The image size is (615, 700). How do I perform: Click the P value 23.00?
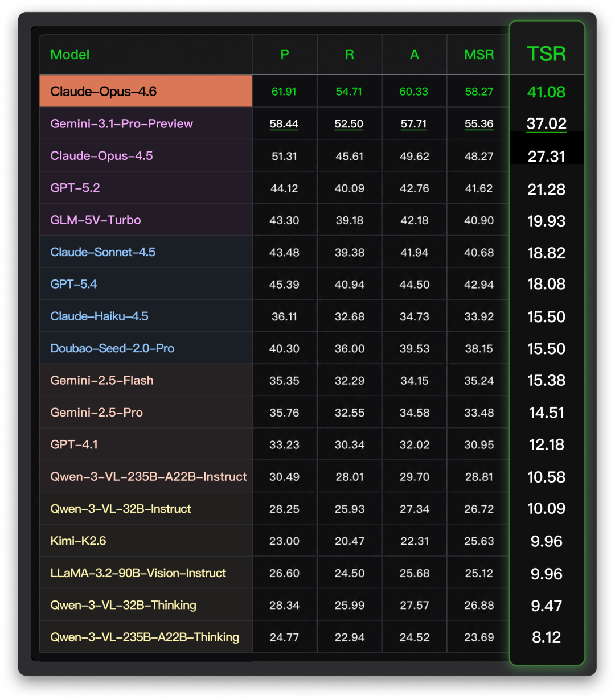[x=284, y=541]
